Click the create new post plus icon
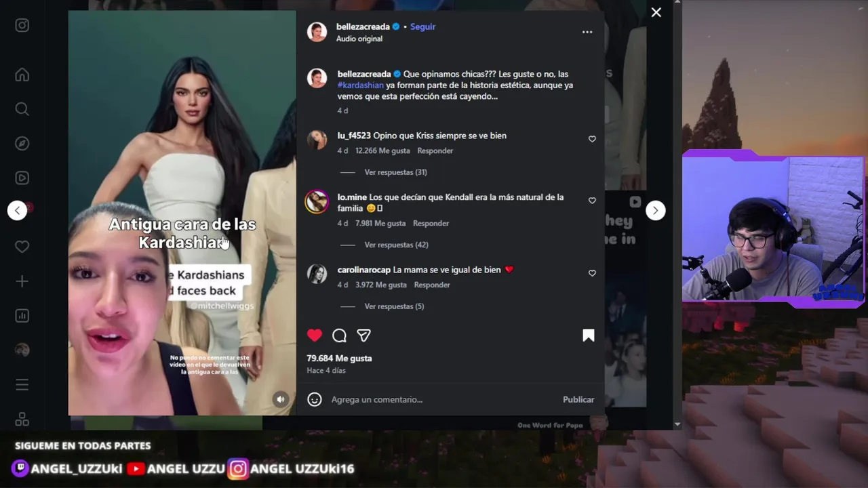Image resolution: width=868 pixels, height=488 pixels. (x=22, y=281)
